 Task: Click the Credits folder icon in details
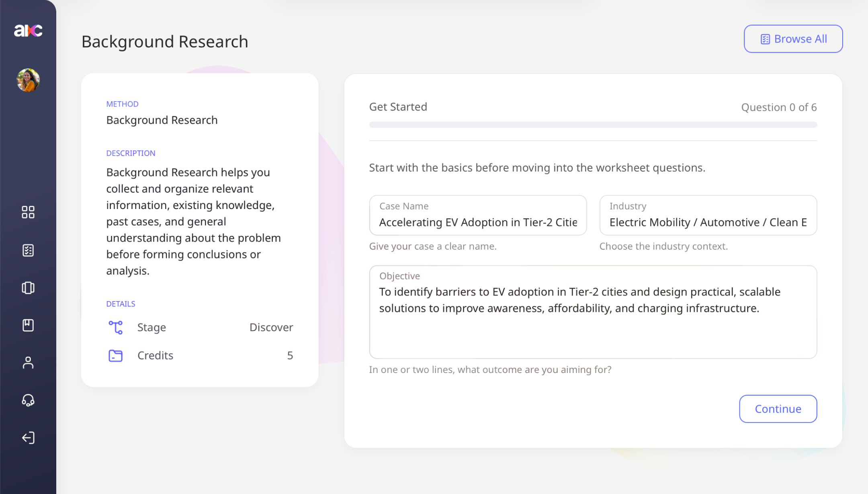point(115,355)
